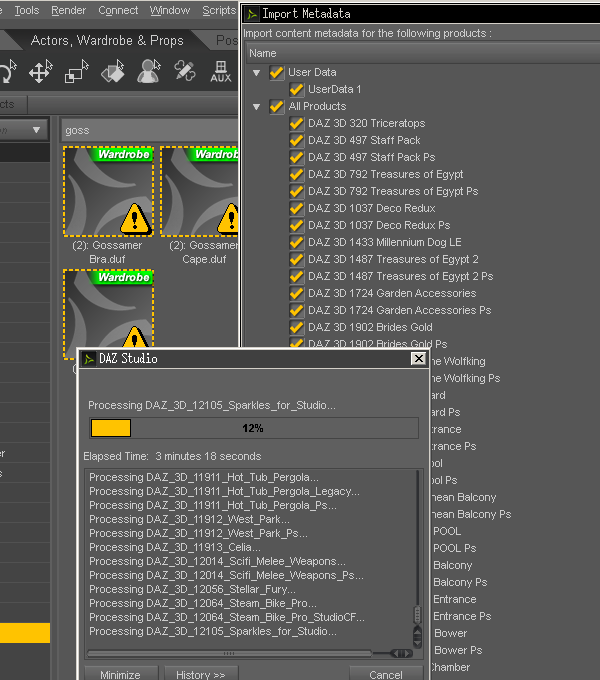Click the vertical scrollbar handle of the log
The width and height of the screenshot is (600, 680).
point(417,614)
